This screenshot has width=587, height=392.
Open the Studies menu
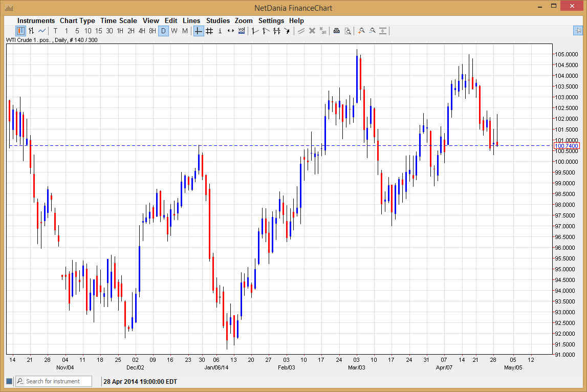tap(218, 20)
